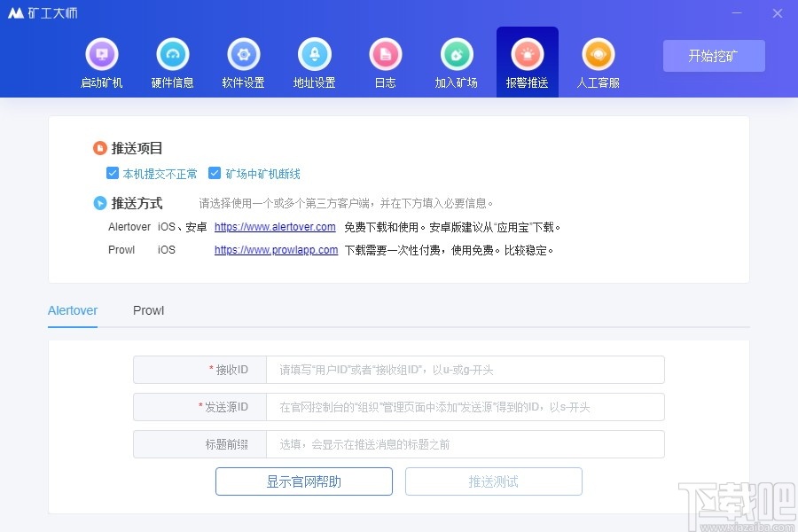Viewport: 798px width, 532px height.
Task: Click the 开始挖矿 start mining button
Action: [714, 55]
